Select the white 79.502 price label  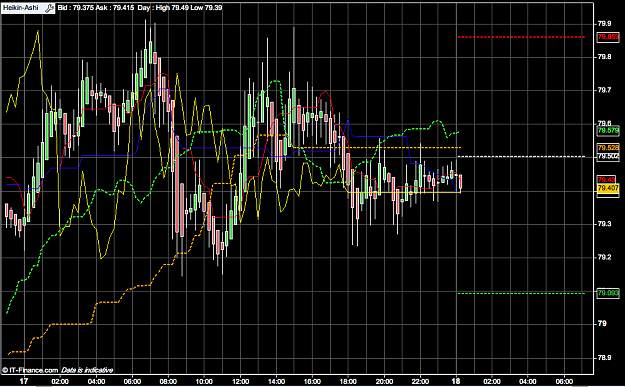point(608,156)
